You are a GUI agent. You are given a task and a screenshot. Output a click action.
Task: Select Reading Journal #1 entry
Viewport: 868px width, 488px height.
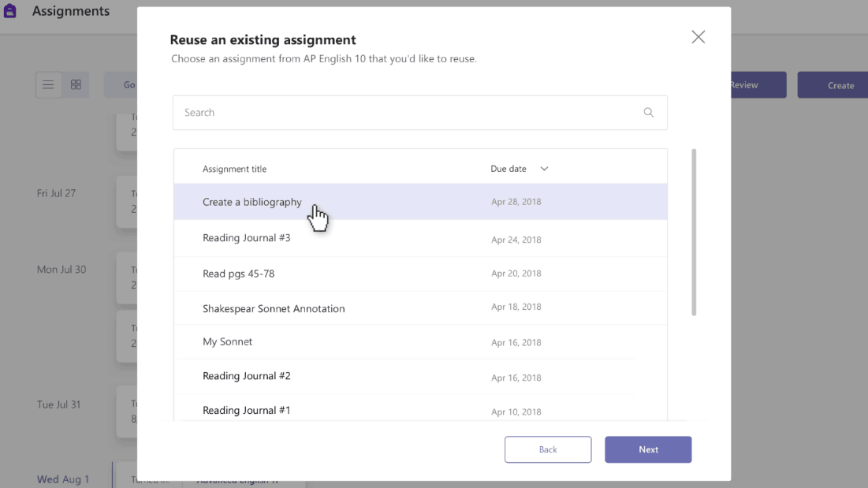(x=247, y=410)
